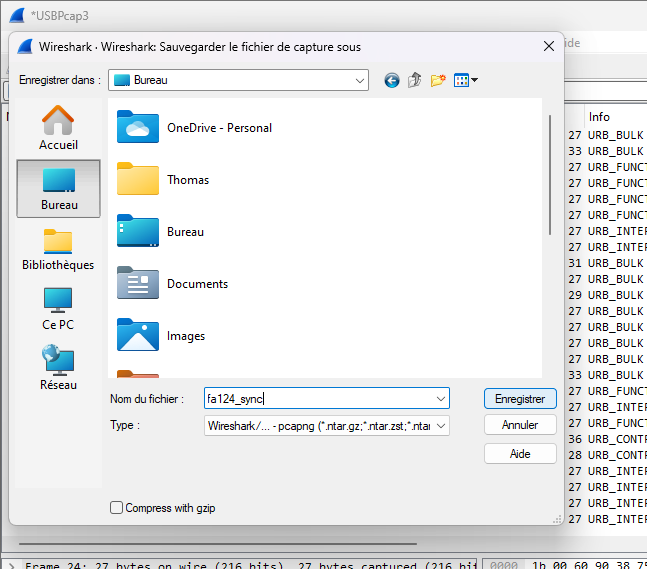Image resolution: width=647 pixels, height=569 pixels.
Task: Open the Nom du fichier history dropdown
Action: point(441,398)
